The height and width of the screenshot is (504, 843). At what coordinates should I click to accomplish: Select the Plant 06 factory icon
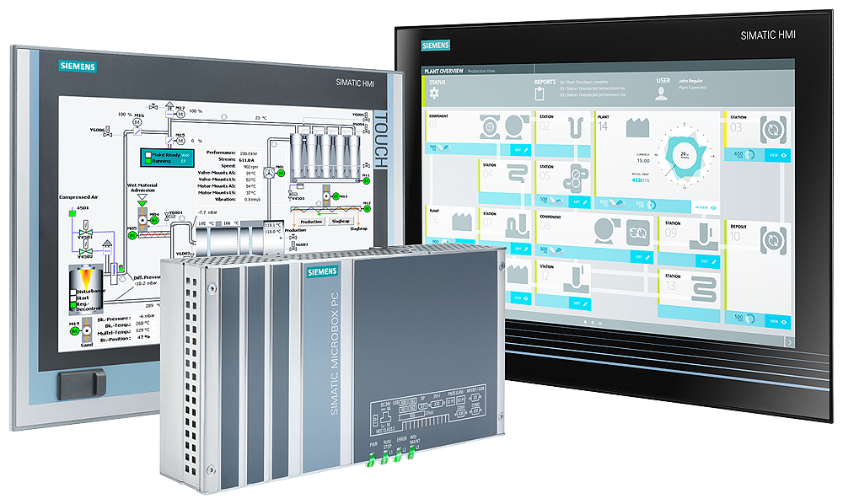462,222
